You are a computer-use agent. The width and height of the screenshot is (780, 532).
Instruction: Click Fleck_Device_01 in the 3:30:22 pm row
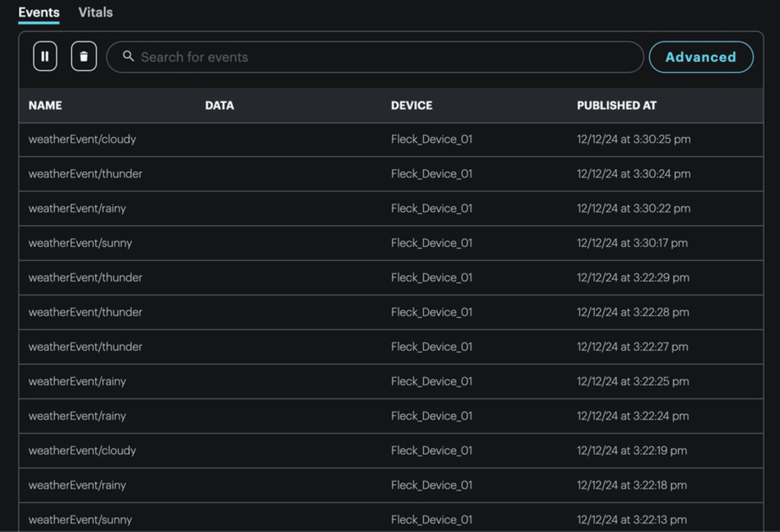432,209
